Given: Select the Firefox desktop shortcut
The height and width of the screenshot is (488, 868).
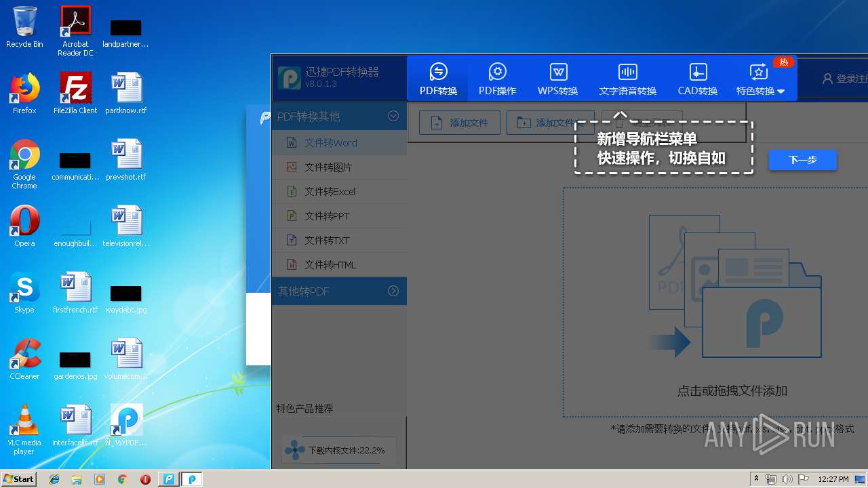Looking at the screenshot, I should pyautogui.click(x=24, y=94).
